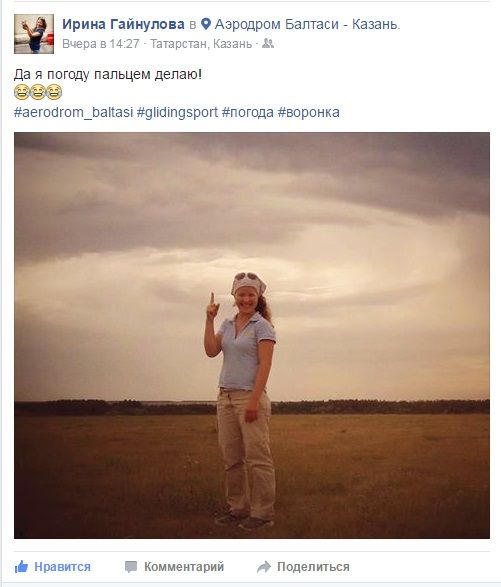This screenshot has height=587, width=501.
Task: Open the Аэродром Балтаси - Казань place page
Action: (x=307, y=24)
